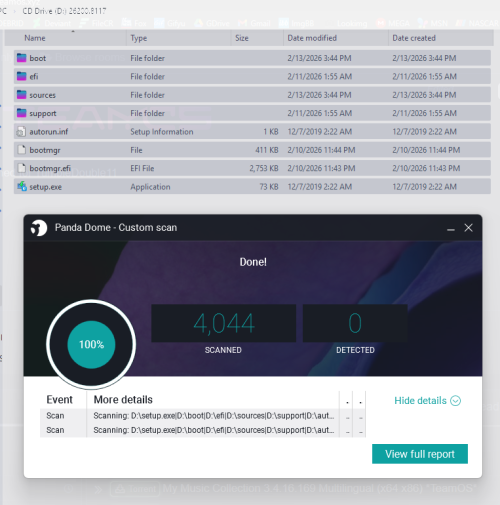Image resolution: width=500 pixels, height=505 pixels.
Task: Click the Done! status text
Action: [x=253, y=262]
